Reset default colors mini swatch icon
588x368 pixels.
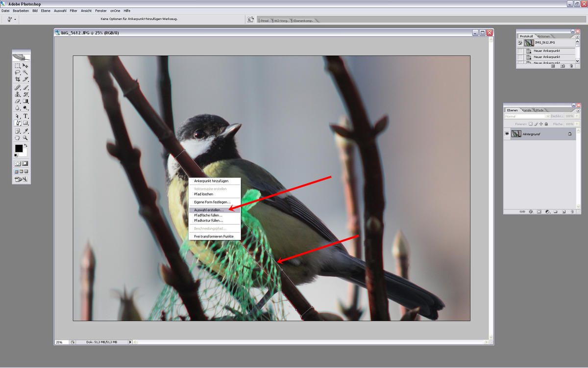[16, 155]
